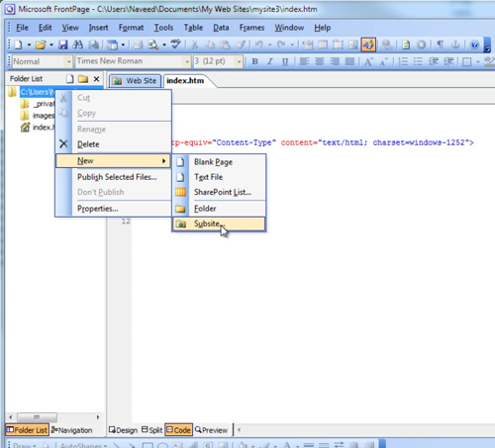This screenshot has height=448, width=495.
Task: Toggle Show All paragraph marks
Action: click(x=440, y=45)
